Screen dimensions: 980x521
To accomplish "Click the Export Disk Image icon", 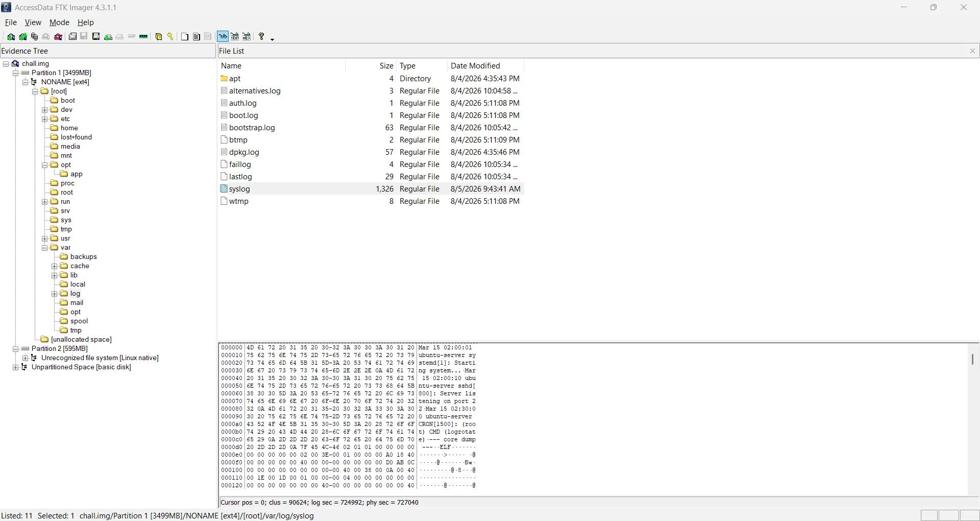I will point(84,37).
